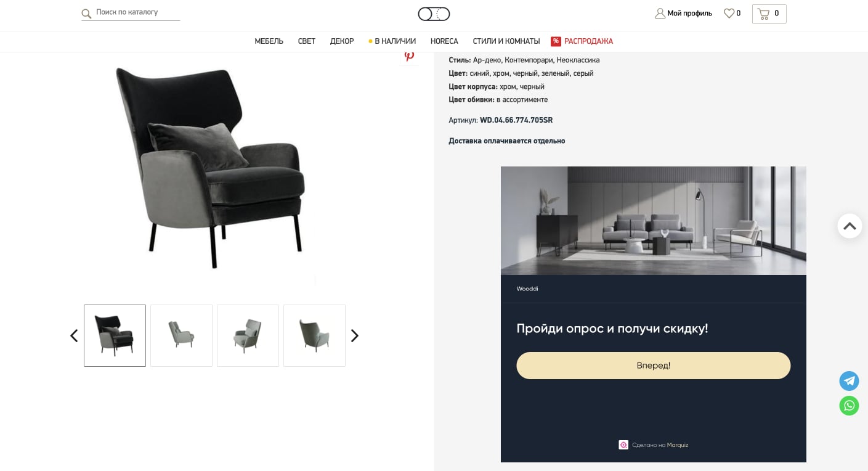The image size is (868, 471).
Task: Click the search magnifier icon
Action: pyautogui.click(x=86, y=14)
